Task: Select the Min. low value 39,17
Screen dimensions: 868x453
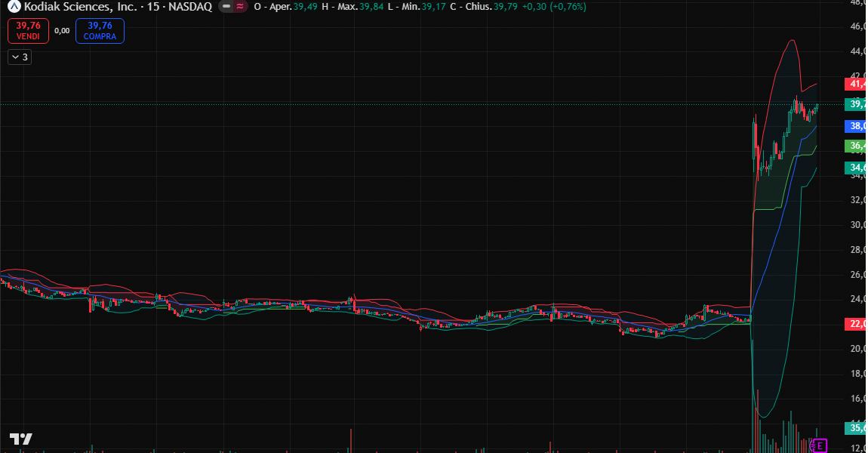Action: coord(433,7)
